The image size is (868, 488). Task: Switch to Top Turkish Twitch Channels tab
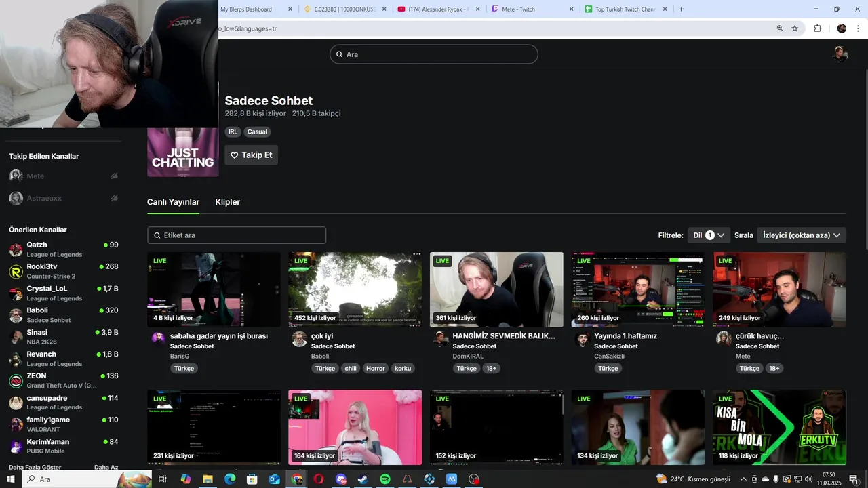point(625,9)
